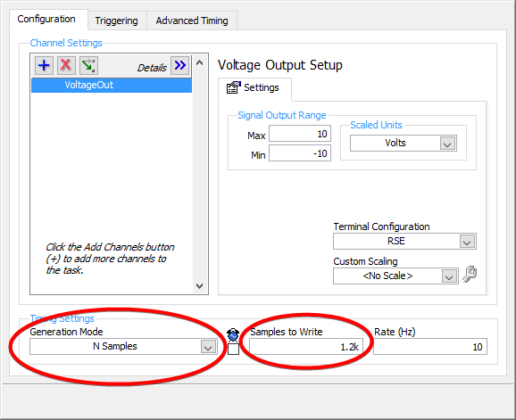Click the red X Remove Channel icon
Viewport: 516px width, 420px height.
coord(66,65)
